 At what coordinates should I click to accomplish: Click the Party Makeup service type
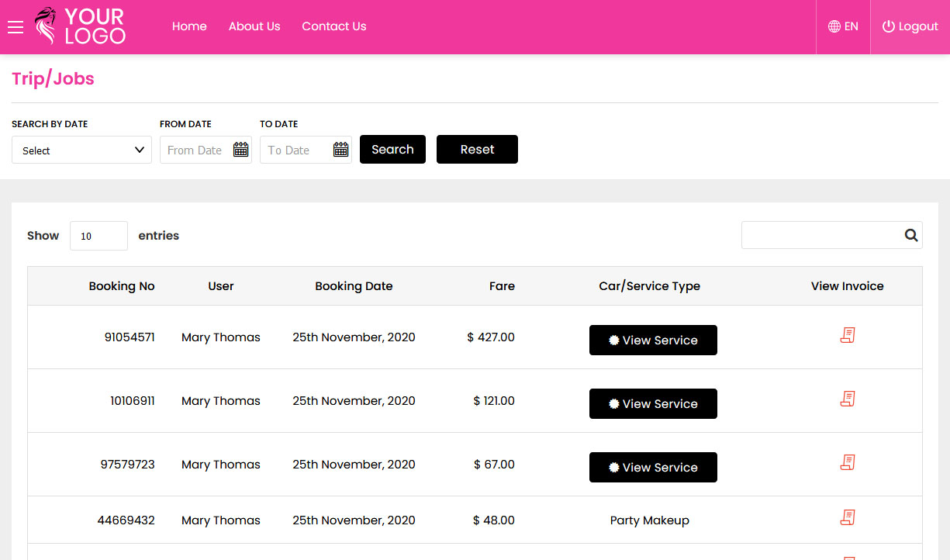click(x=650, y=520)
